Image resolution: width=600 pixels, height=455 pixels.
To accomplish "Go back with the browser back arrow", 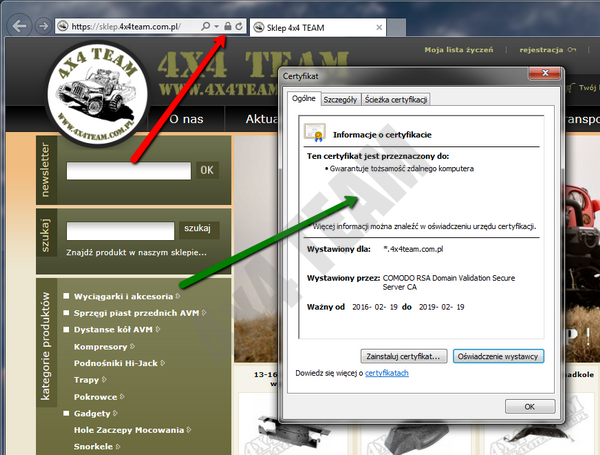I will tap(19, 26).
